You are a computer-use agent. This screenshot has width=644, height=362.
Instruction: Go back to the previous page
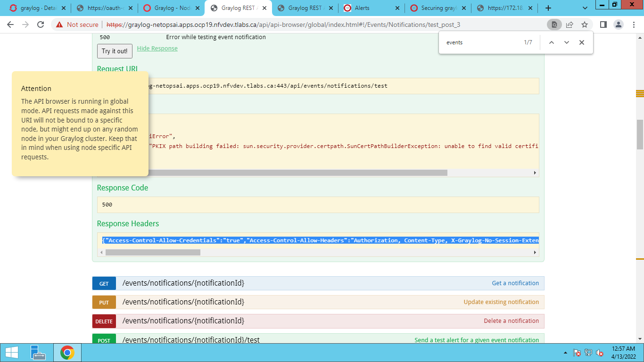(10, 25)
